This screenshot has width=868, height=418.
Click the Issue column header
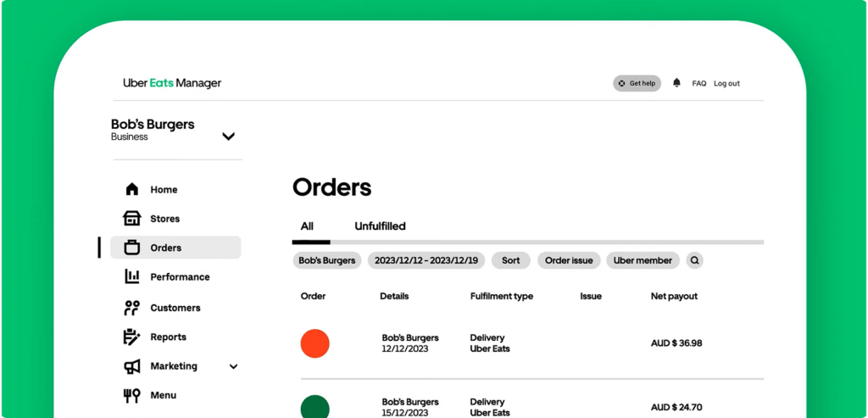click(591, 296)
